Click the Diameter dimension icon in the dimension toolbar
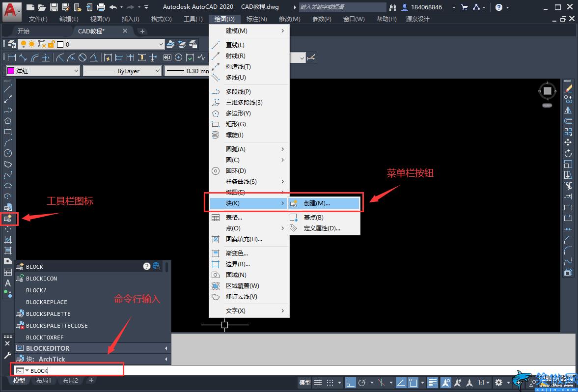The image size is (578, 392). 83,57
